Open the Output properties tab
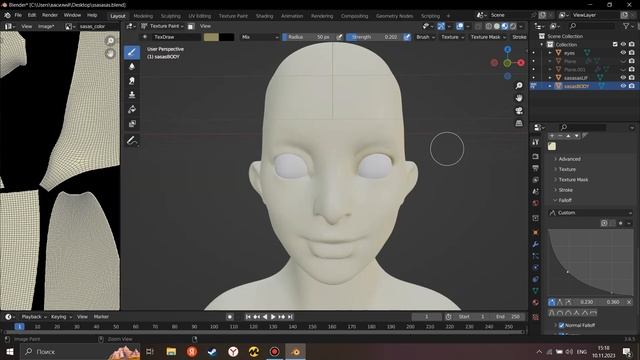The width and height of the screenshot is (640, 360). click(536, 168)
